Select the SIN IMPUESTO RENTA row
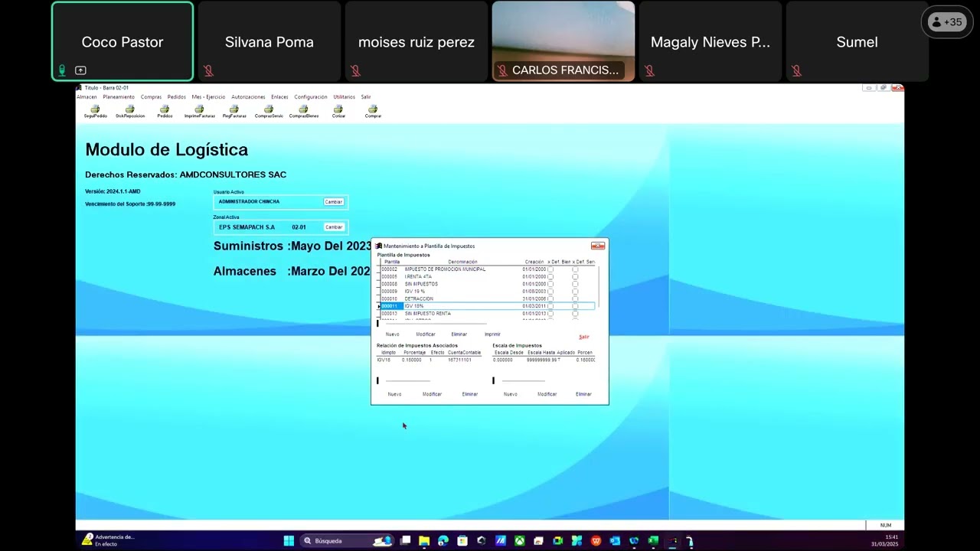 pos(487,314)
